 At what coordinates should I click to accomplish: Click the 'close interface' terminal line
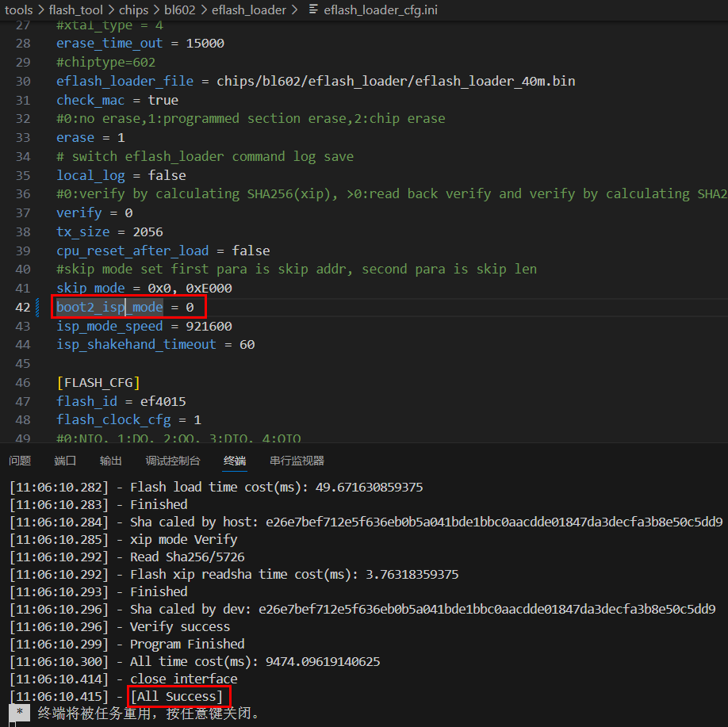(124, 679)
